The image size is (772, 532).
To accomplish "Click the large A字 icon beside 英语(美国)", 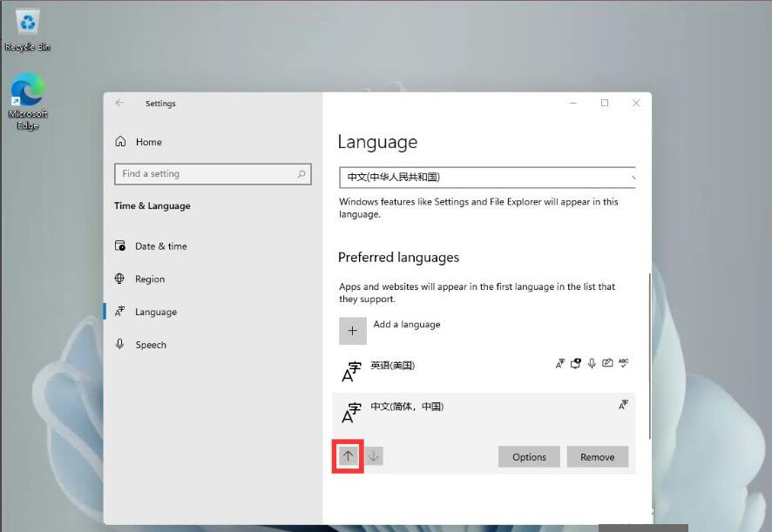I will (351, 372).
